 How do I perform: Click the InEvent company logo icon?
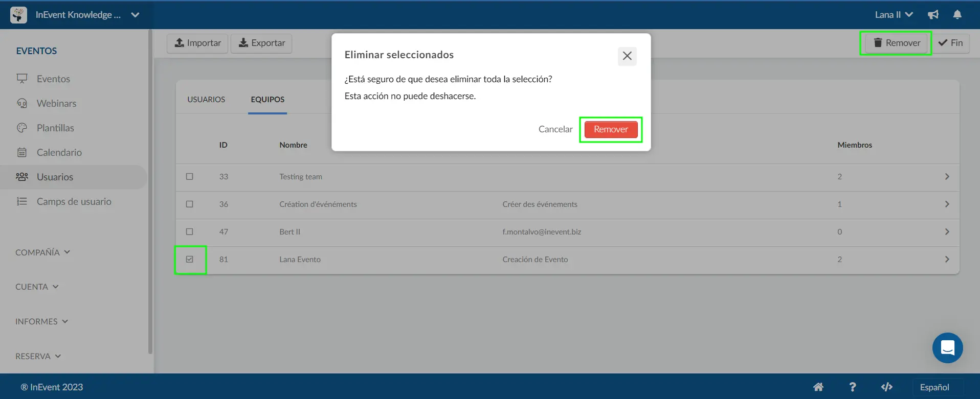click(x=19, y=15)
